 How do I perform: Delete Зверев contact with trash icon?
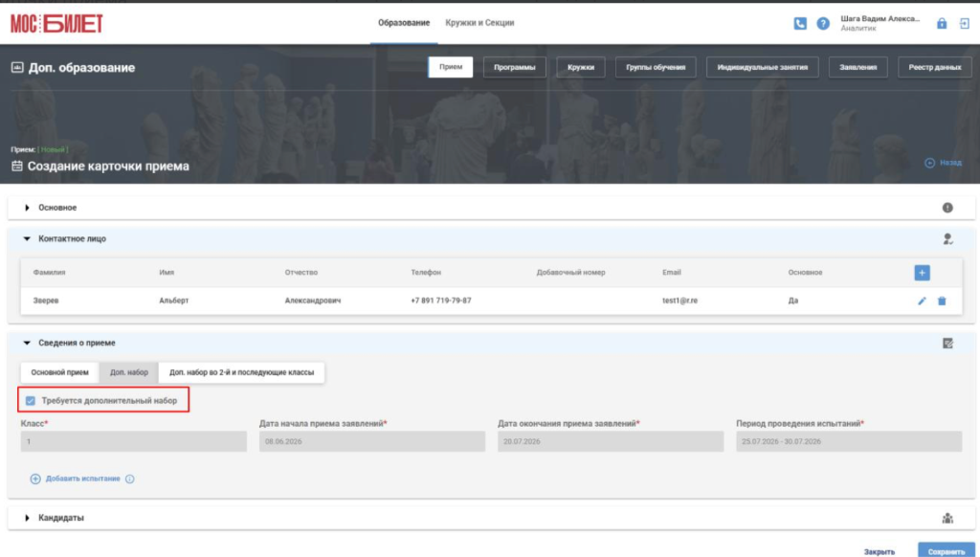click(942, 301)
